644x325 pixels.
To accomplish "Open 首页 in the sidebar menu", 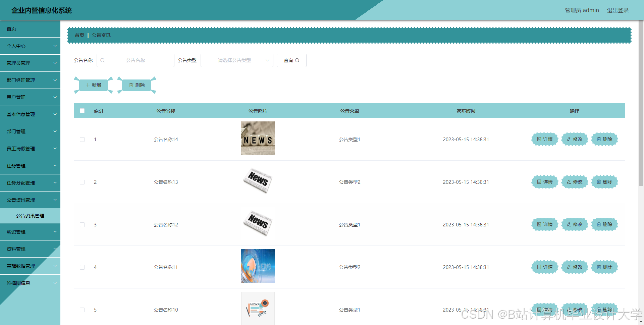I will 30,29.
